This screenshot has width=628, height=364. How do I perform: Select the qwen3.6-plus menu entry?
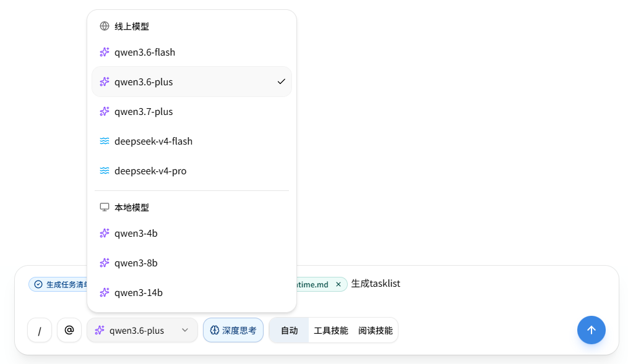pos(191,82)
